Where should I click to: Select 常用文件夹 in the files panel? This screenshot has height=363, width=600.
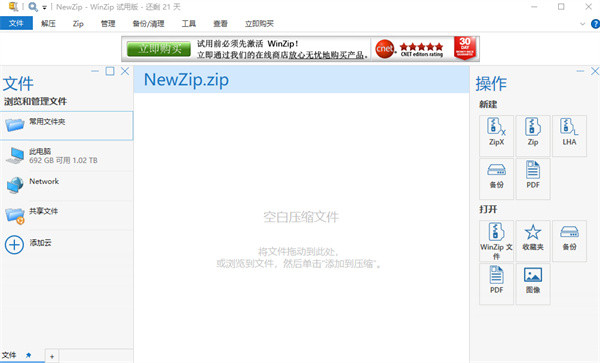[x=67, y=125]
